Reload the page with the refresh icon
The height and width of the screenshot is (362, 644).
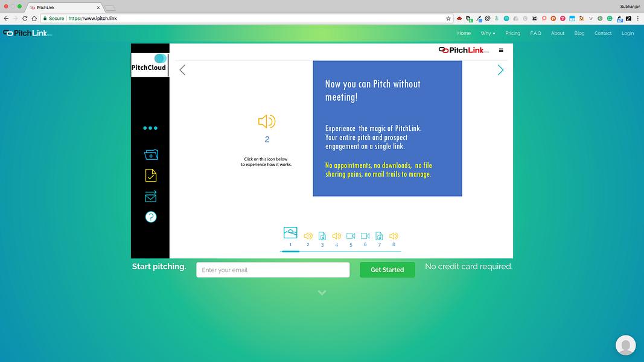tap(25, 19)
